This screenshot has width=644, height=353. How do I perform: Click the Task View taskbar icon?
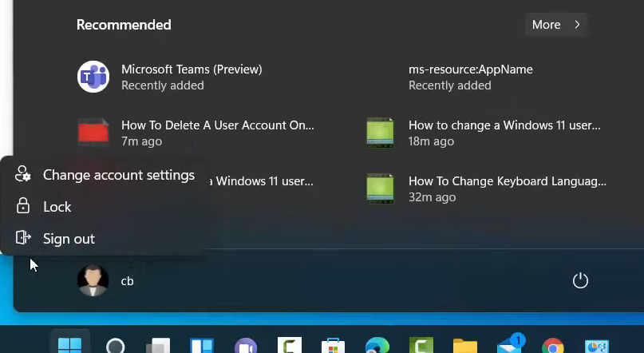coord(158,346)
